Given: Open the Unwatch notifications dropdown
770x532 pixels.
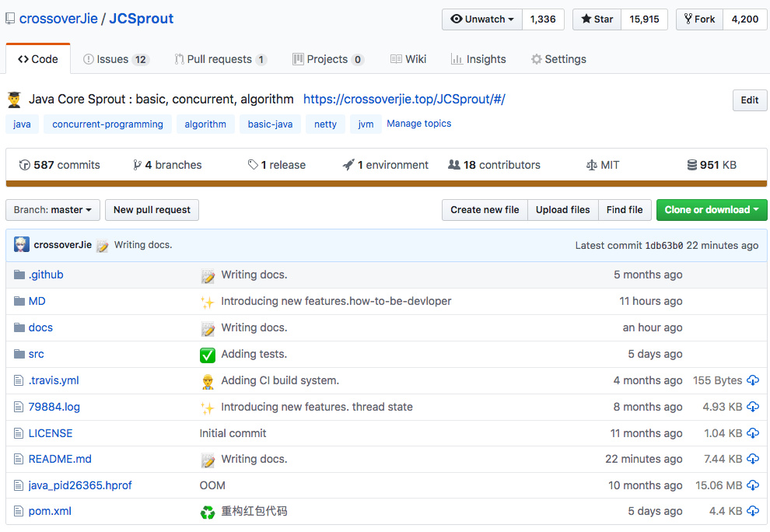Looking at the screenshot, I should pyautogui.click(x=482, y=19).
